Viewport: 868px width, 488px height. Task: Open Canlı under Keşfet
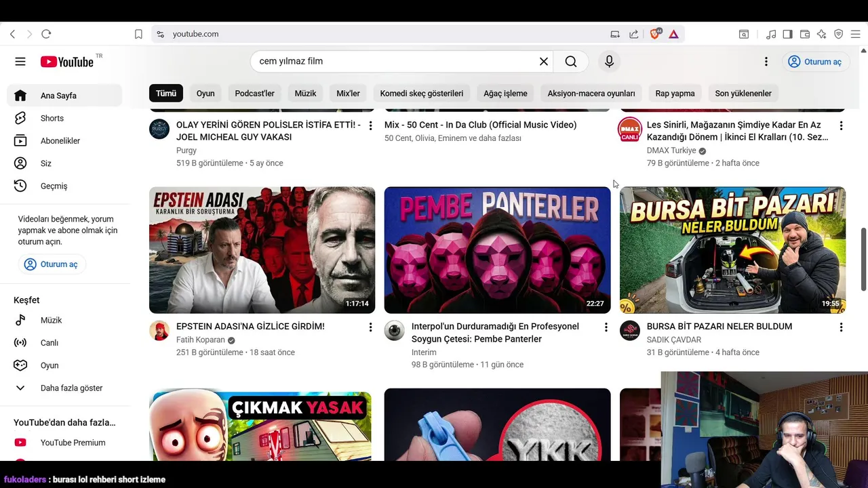(64, 343)
